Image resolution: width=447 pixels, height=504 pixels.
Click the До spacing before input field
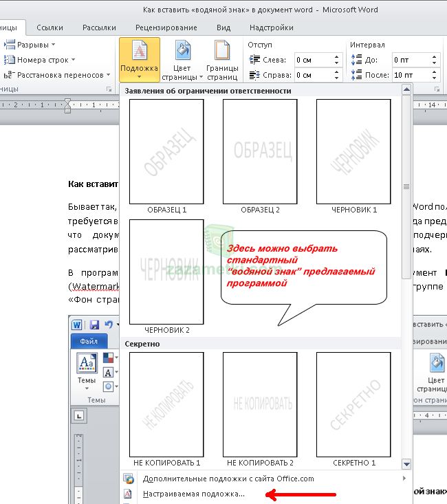click(411, 60)
